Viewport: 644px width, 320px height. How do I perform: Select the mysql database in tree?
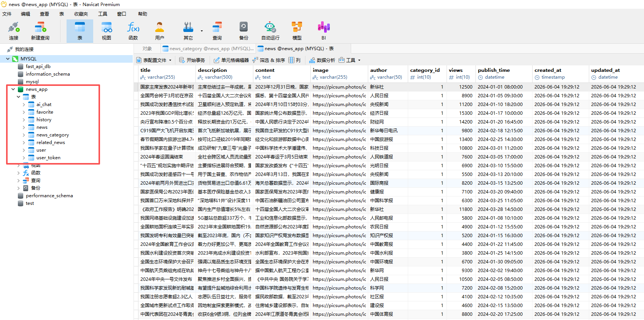32,82
